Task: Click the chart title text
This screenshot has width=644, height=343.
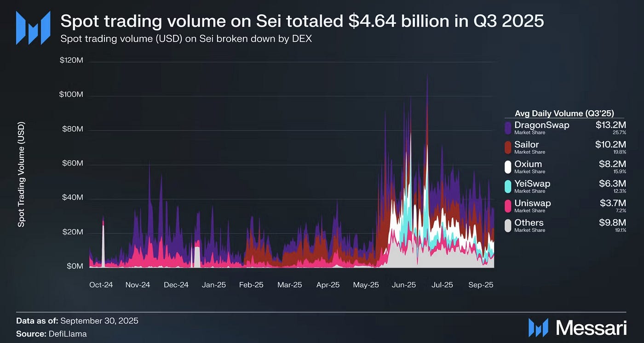Action: tap(302, 21)
